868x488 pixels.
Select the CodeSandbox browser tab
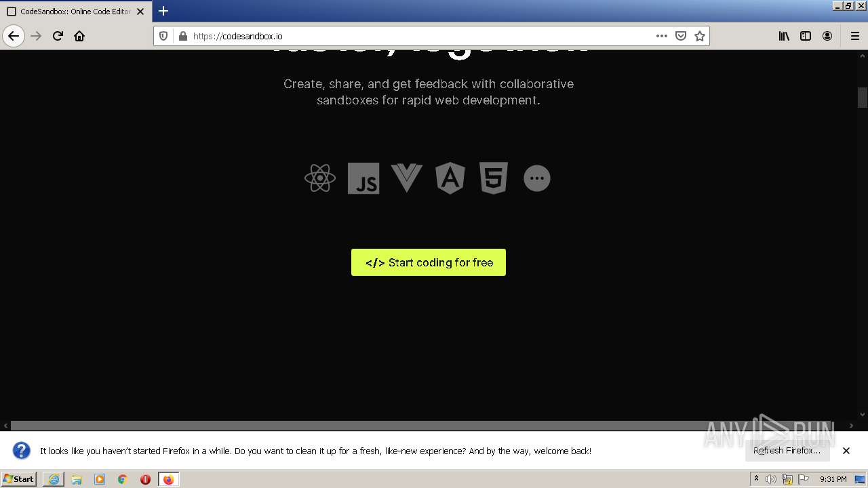[75, 12]
